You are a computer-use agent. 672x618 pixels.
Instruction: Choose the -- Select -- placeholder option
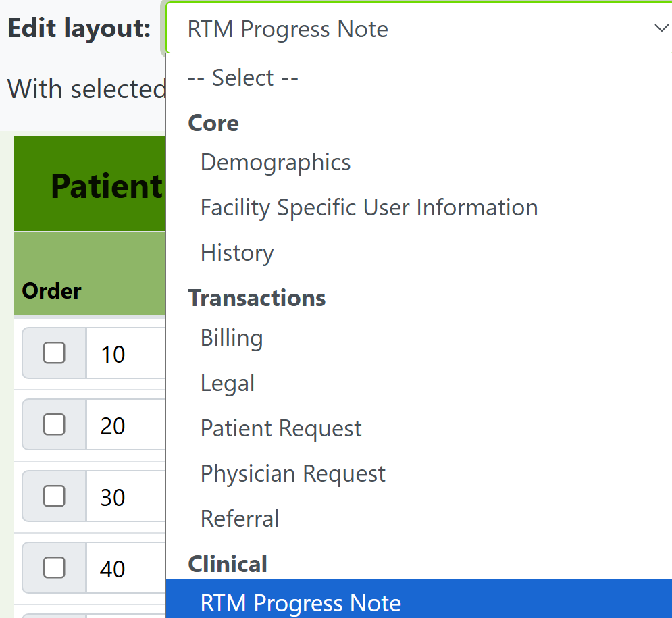click(242, 77)
